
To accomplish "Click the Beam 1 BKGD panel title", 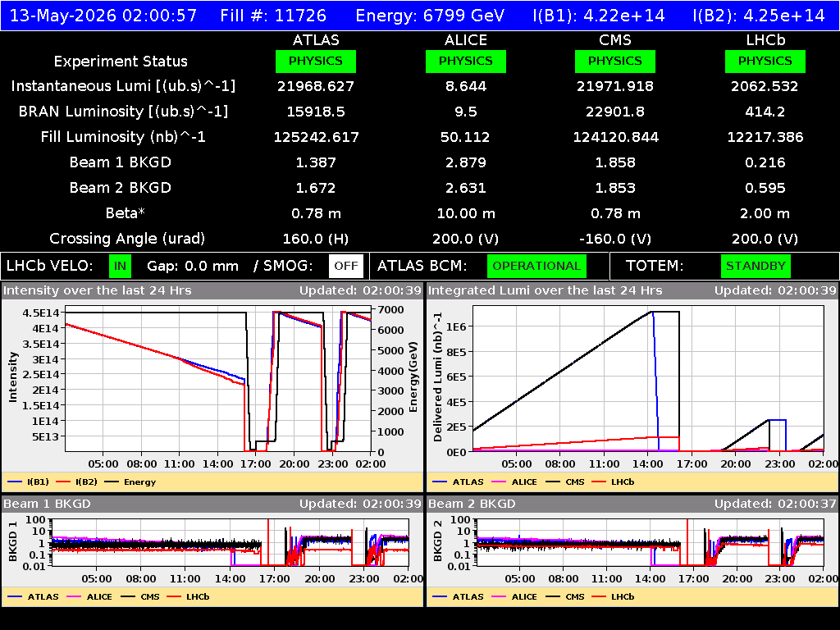I will coord(47,504).
